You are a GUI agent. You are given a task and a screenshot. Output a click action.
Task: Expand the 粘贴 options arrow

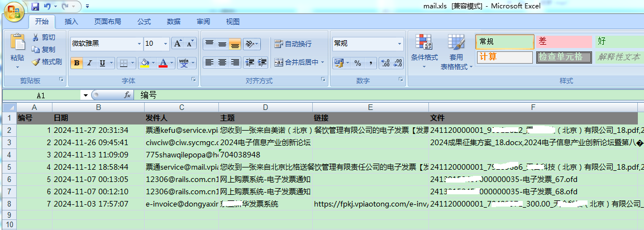pyautogui.click(x=18, y=67)
